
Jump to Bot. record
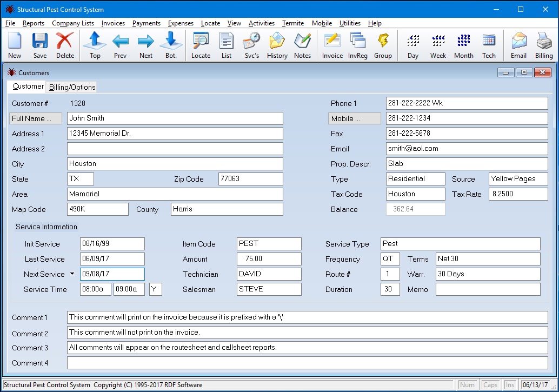pyautogui.click(x=171, y=45)
